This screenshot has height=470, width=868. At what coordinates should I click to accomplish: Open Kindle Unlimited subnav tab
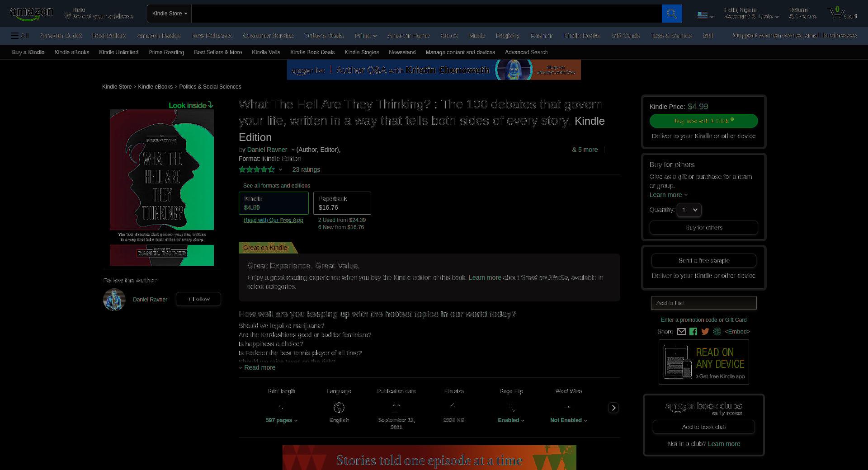point(118,52)
